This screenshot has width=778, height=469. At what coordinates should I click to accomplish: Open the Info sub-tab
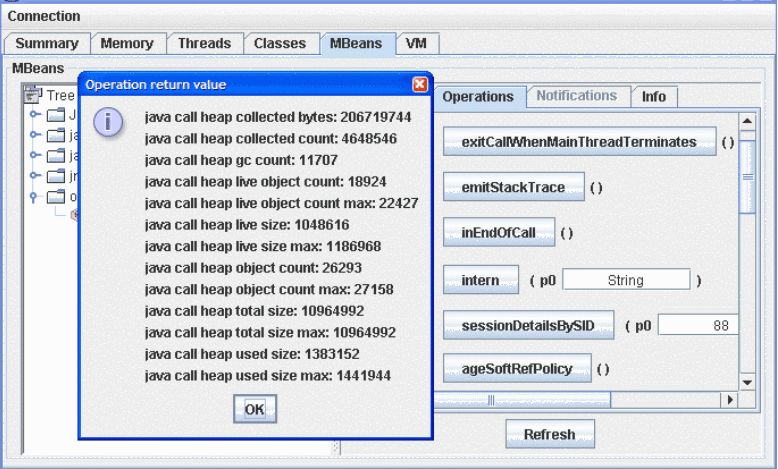click(x=654, y=96)
